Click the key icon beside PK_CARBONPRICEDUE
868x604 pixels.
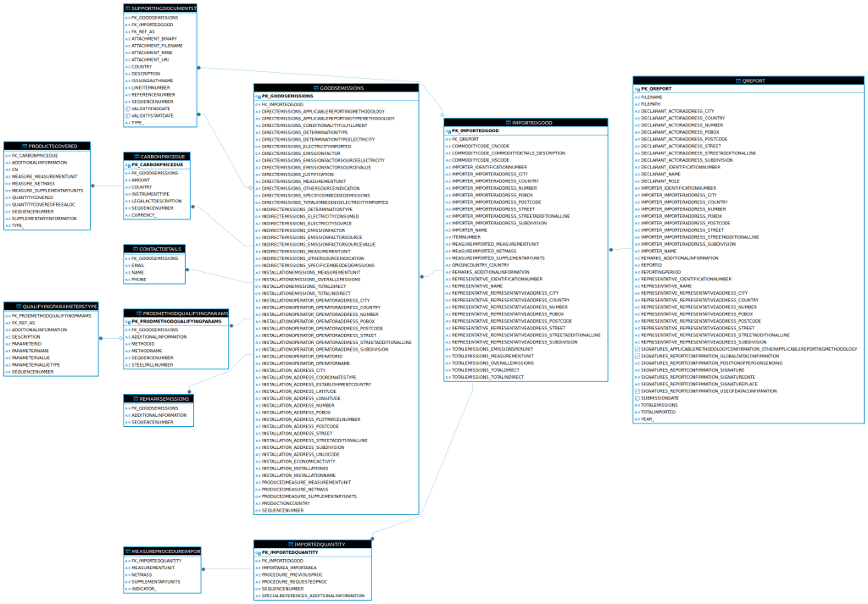[x=128, y=163]
